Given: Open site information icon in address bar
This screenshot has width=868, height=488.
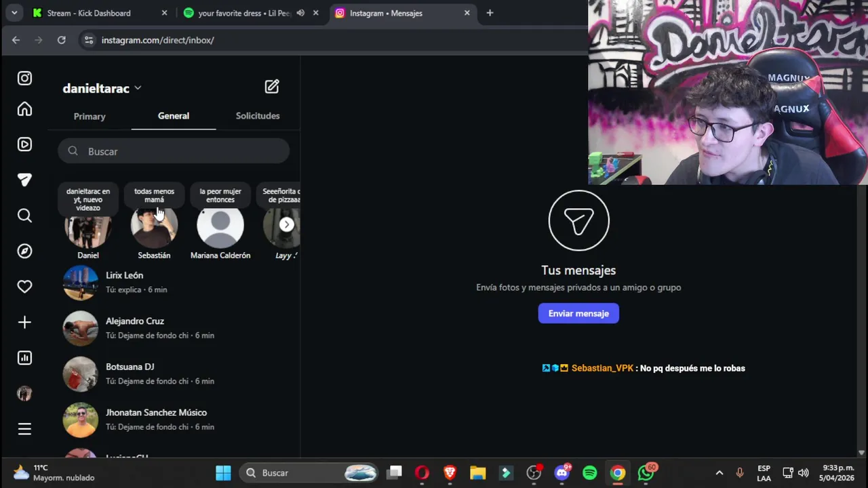Looking at the screenshot, I should (x=88, y=40).
